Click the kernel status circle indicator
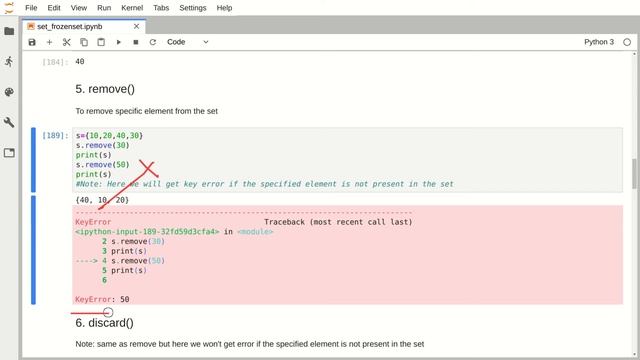Image resolution: width=640 pixels, height=360 pixels. 627,42
